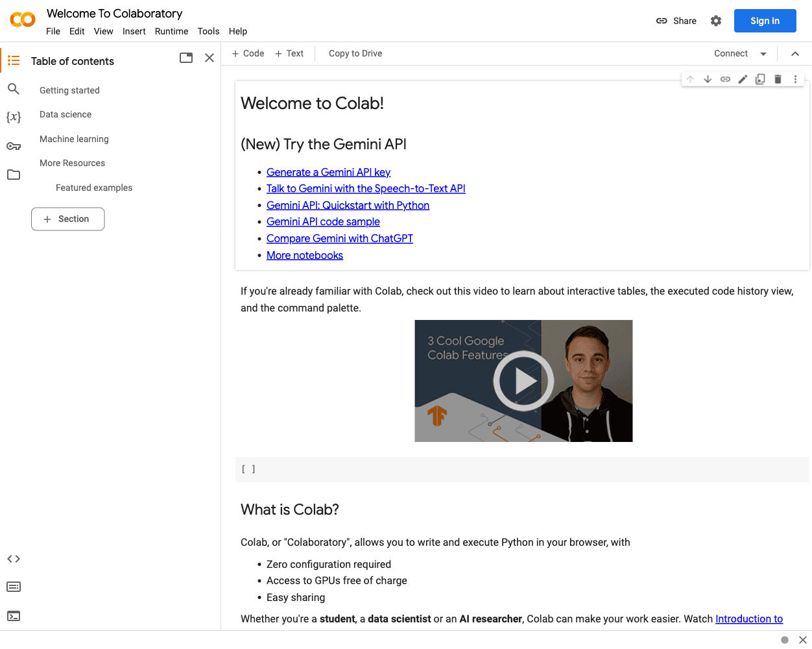Open the Introduction to link
This screenshot has width=812, height=649.
coord(749,618)
